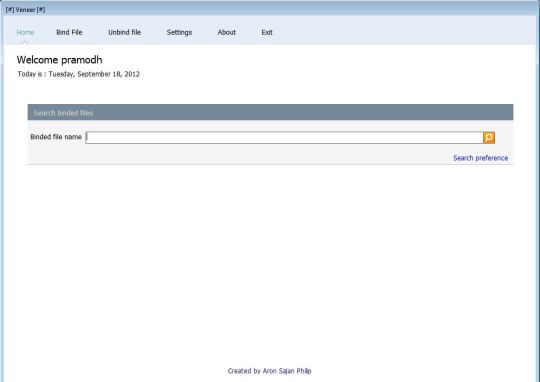Screen dimensions: 540x382
Task: Click the Veneer window title text
Action: [25, 10]
